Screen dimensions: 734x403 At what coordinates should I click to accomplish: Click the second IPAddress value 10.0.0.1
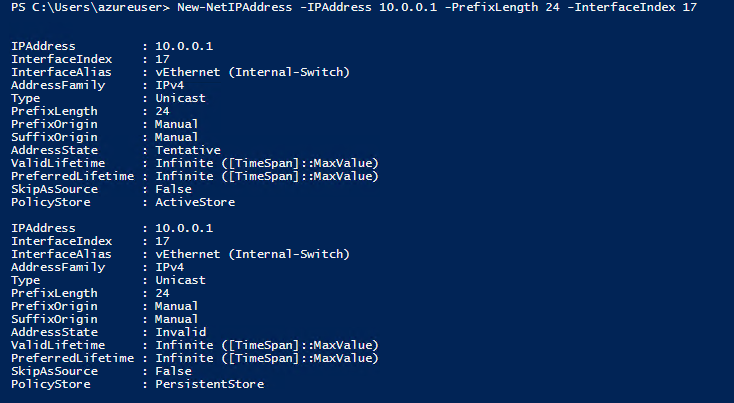(184, 228)
